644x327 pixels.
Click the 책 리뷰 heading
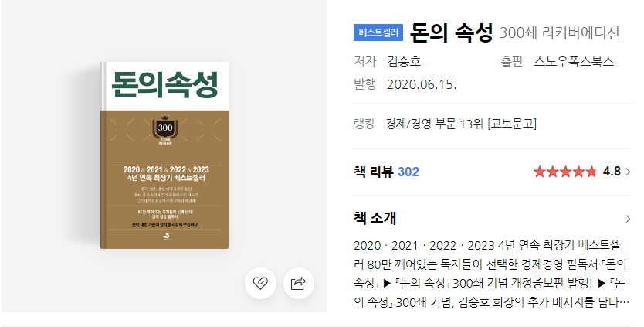coord(373,172)
